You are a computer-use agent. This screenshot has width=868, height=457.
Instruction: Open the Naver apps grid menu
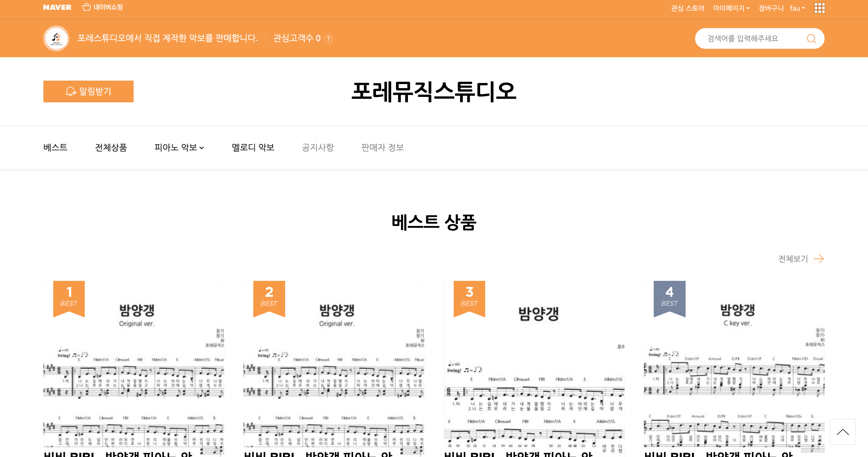coord(819,8)
